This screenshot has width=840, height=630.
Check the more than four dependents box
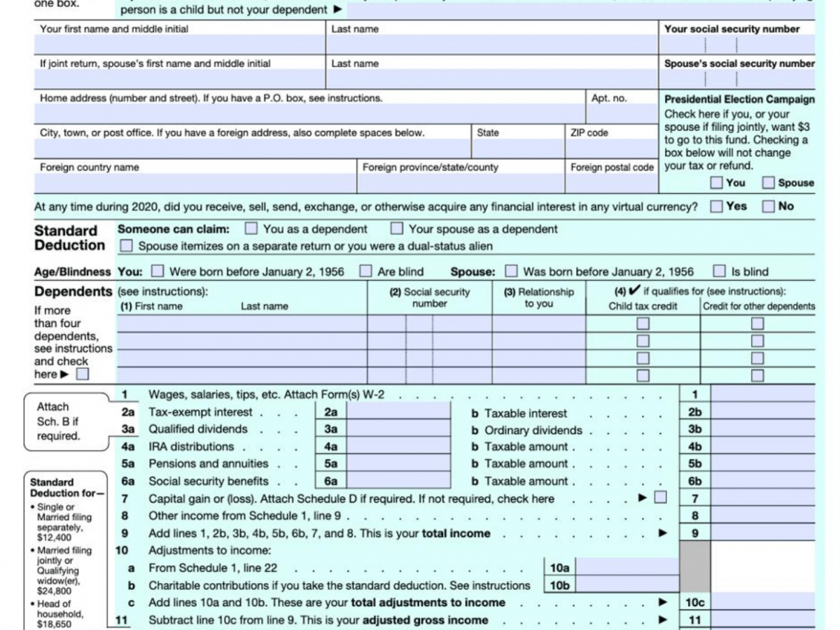click(x=82, y=374)
